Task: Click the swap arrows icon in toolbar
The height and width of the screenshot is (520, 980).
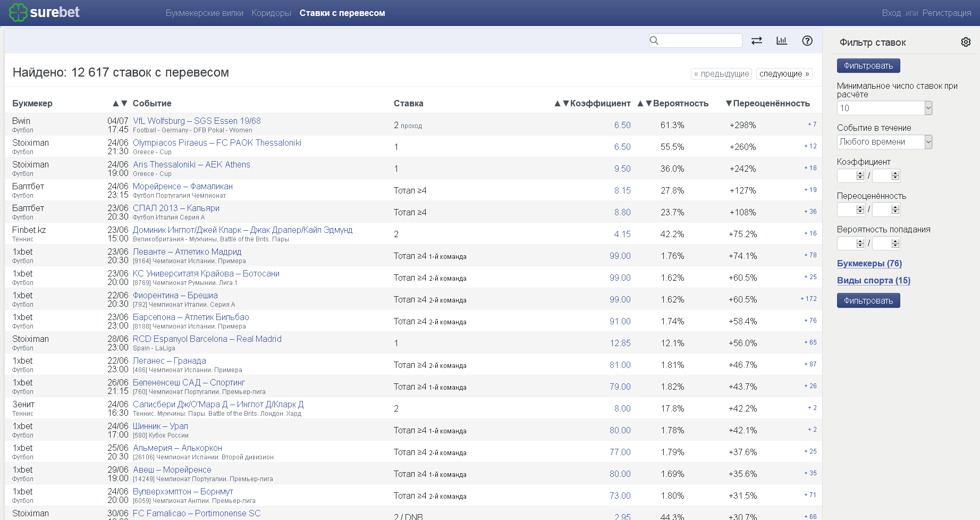Action: (x=757, y=41)
